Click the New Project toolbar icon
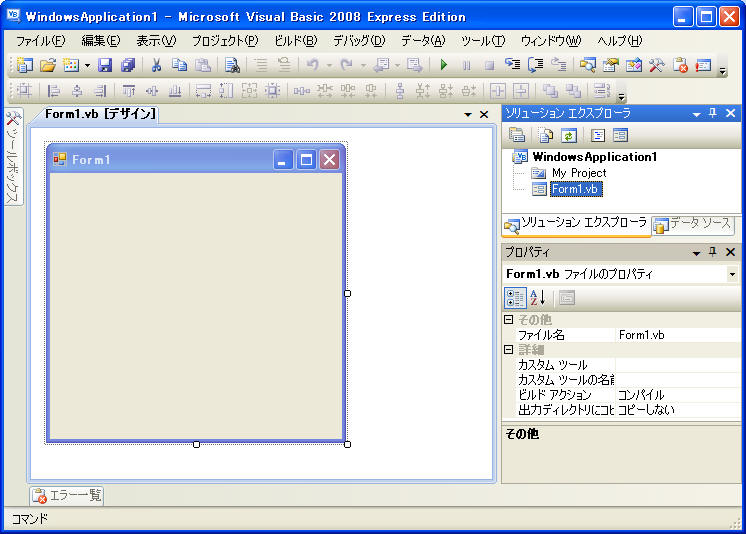The image size is (746, 534). (x=24, y=65)
